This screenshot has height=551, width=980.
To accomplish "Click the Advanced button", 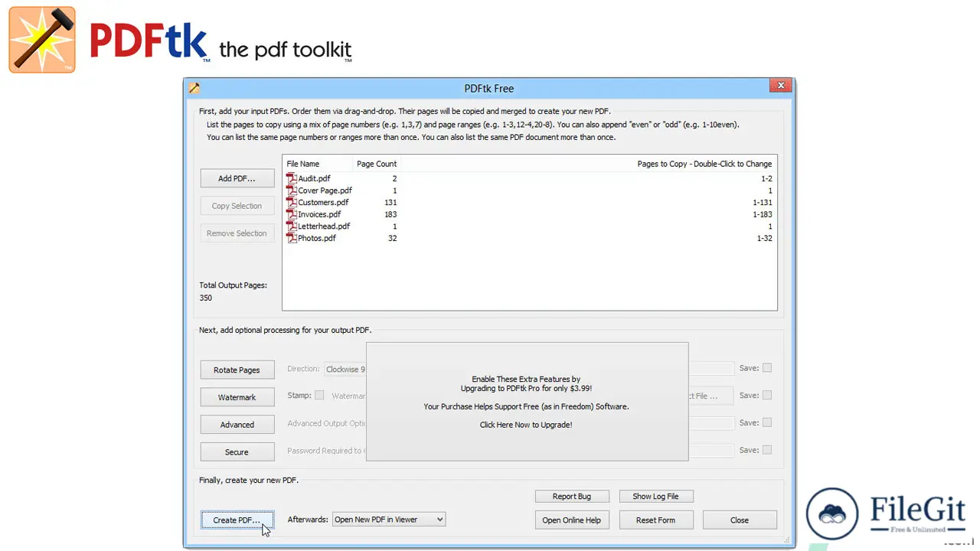I will (237, 425).
